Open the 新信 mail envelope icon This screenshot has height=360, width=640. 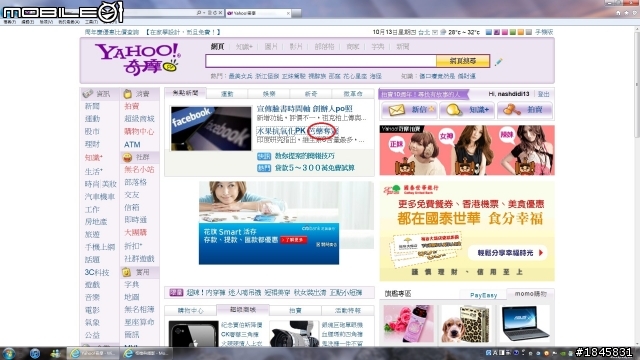(396, 109)
